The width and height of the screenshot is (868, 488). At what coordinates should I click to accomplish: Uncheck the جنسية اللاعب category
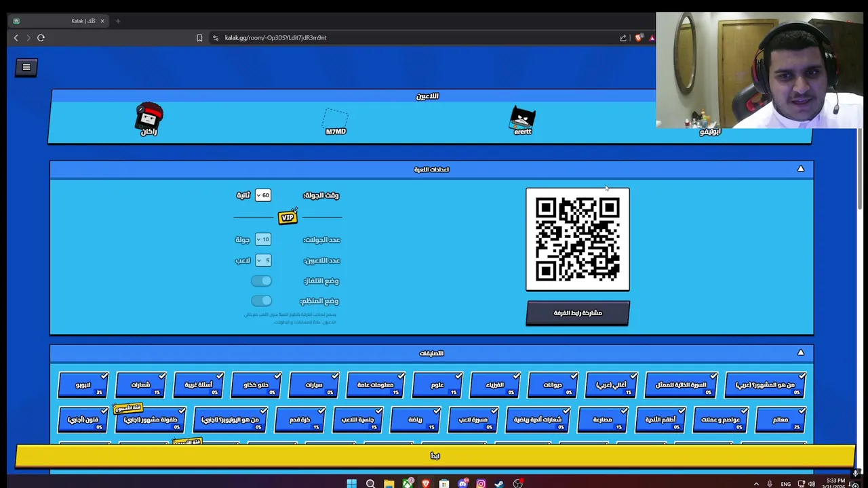tap(357, 420)
